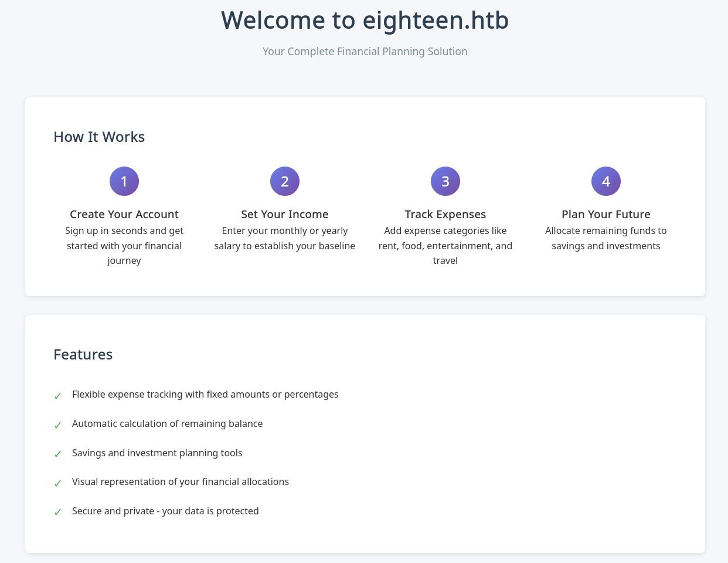Click checkmark beside visual representation feature
The image size is (728, 563).
point(58,483)
